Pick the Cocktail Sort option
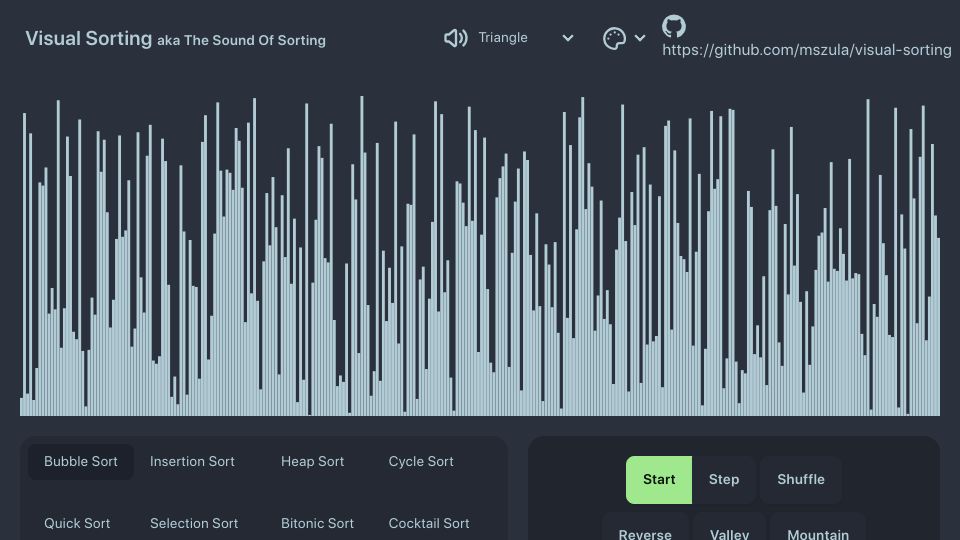The image size is (960, 540). point(429,523)
